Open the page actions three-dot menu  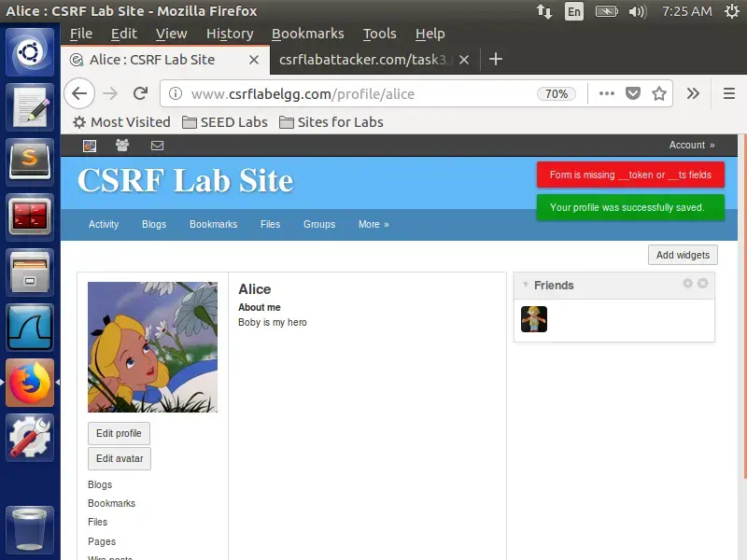[606, 93]
